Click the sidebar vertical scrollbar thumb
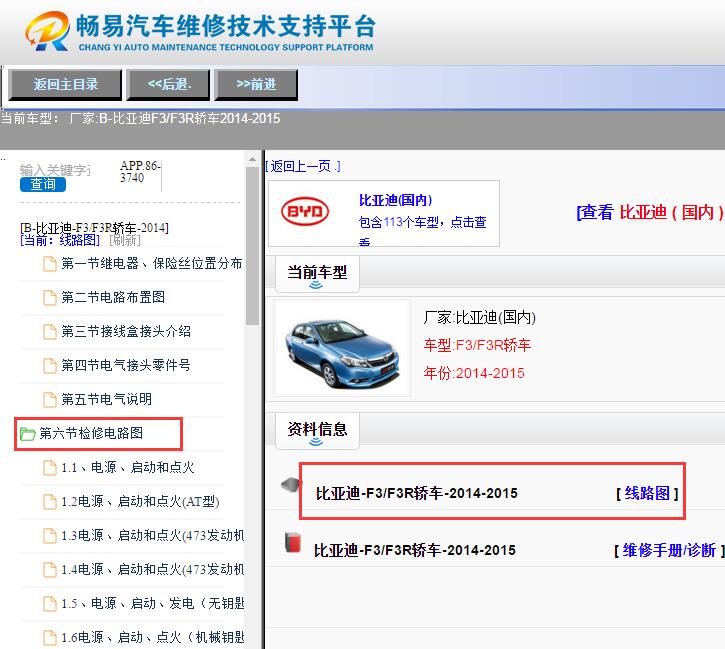Image resolution: width=725 pixels, height=649 pixels. click(252, 246)
